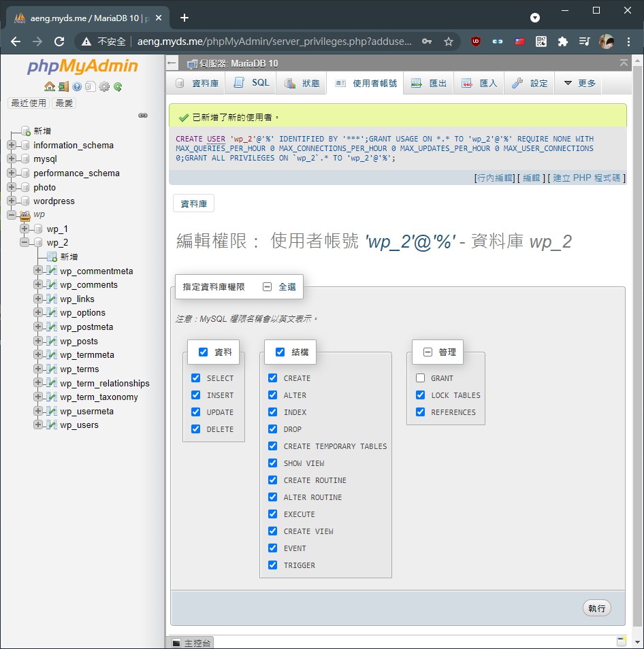Switch to the 狀態 tab
The image size is (644, 649).
(302, 83)
